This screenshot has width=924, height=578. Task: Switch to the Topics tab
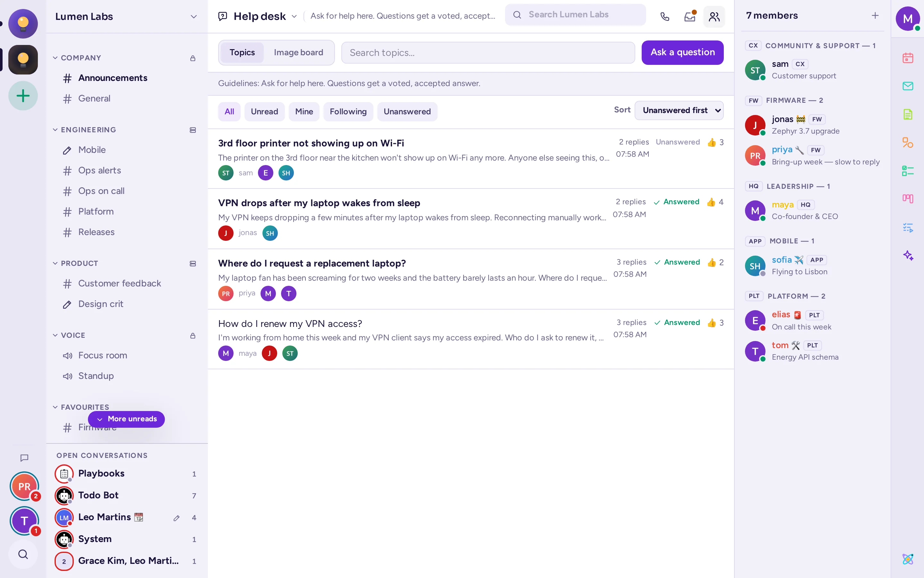point(242,52)
